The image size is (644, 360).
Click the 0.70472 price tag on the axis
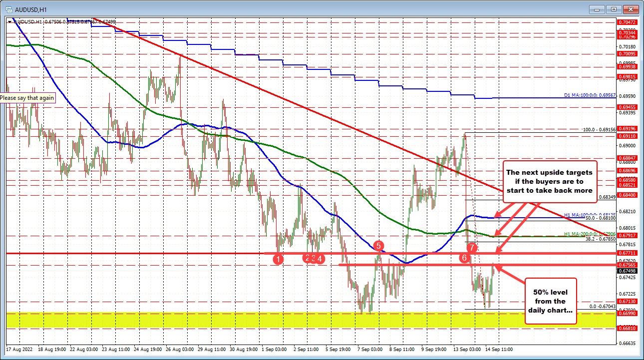(628, 22)
